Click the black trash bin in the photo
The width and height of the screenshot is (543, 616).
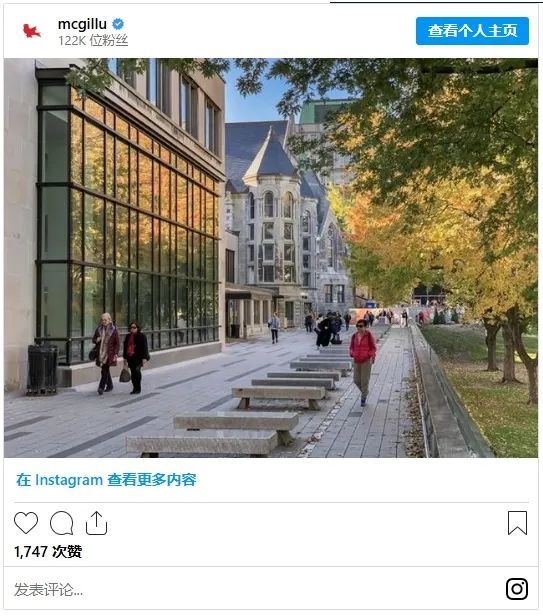coord(42,369)
